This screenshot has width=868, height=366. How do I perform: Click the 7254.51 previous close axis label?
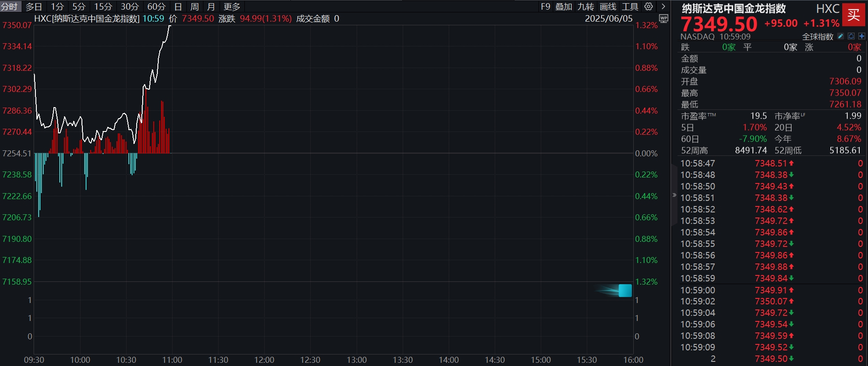(17, 153)
